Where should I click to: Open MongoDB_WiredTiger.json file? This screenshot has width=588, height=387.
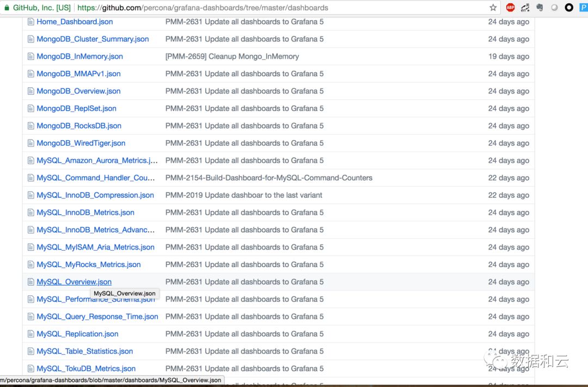tap(81, 143)
